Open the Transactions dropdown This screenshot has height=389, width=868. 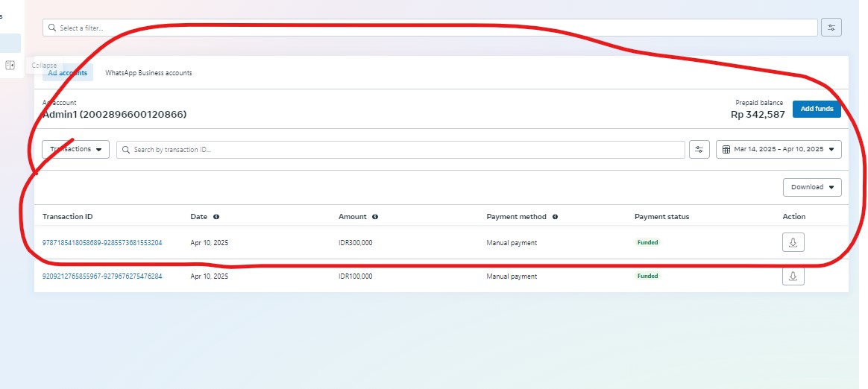click(x=75, y=149)
